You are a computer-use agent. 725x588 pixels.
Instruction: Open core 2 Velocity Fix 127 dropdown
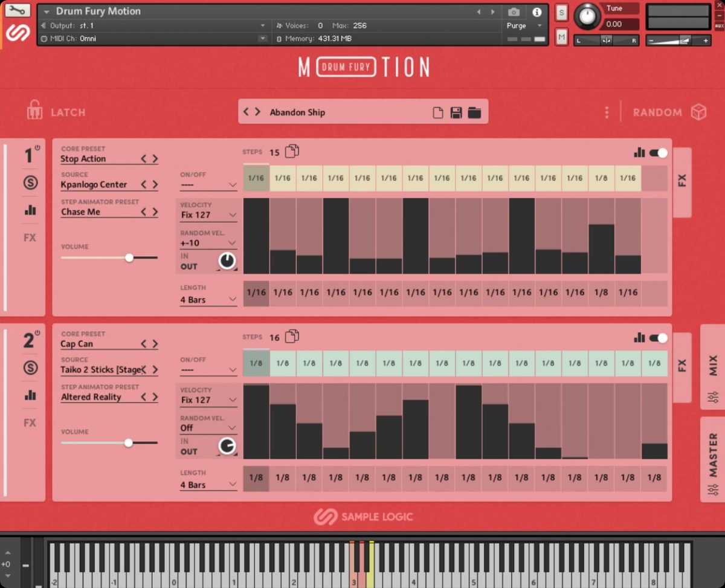[x=208, y=399]
